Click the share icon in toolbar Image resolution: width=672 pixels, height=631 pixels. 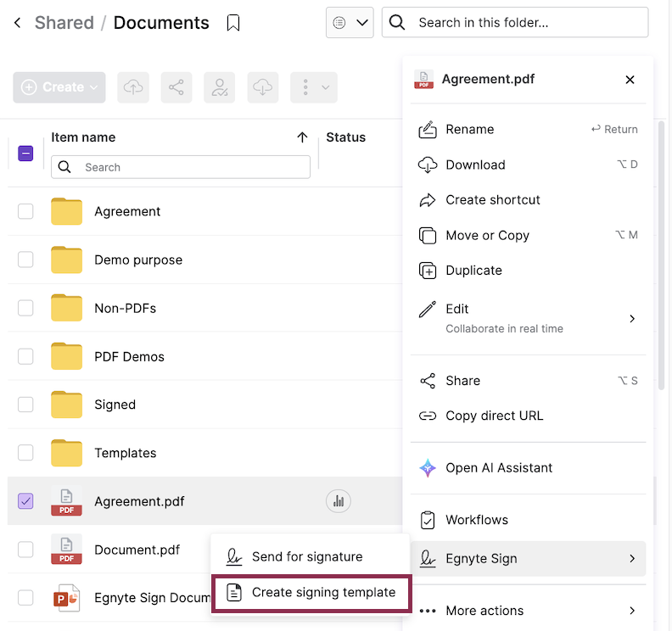pos(176,87)
